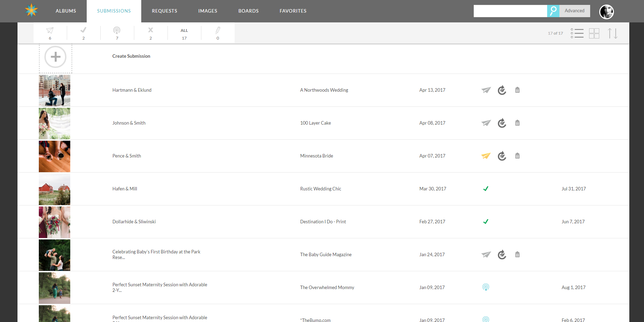Click the 'Jul 31, 2017' date
The image size is (644, 322).
[574, 189]
